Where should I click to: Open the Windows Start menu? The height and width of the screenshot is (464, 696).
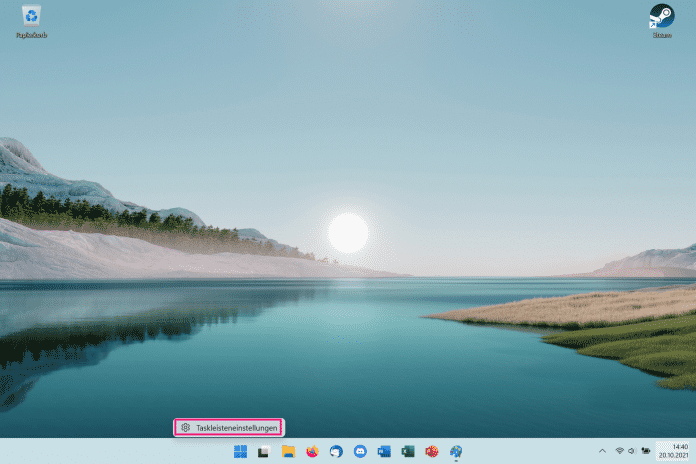pos(240,452)
